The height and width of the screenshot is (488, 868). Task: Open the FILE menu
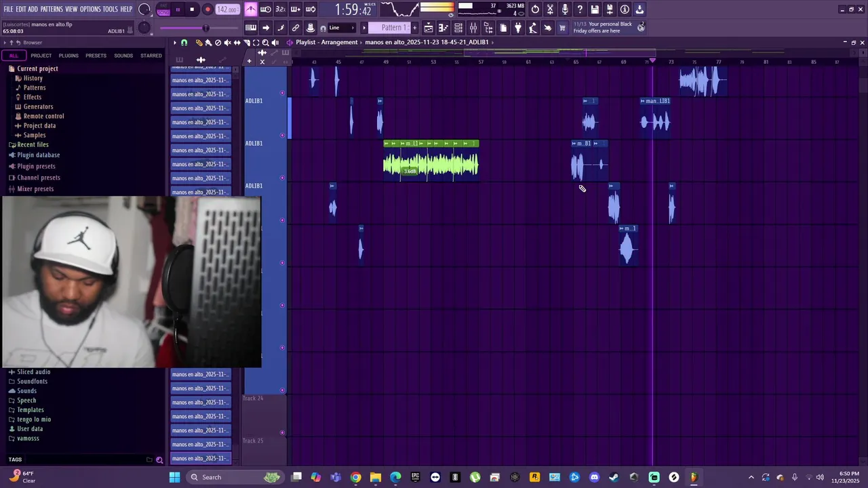pos(8,9)
